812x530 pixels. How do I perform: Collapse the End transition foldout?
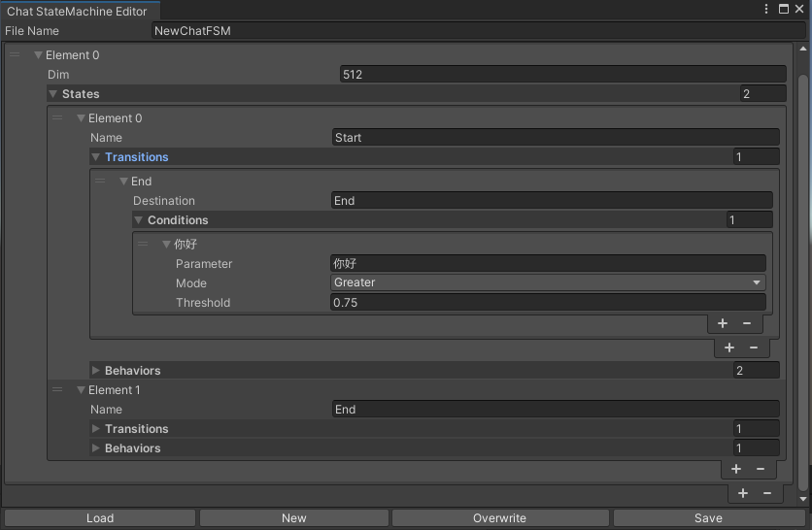click(x=123, y=182)
